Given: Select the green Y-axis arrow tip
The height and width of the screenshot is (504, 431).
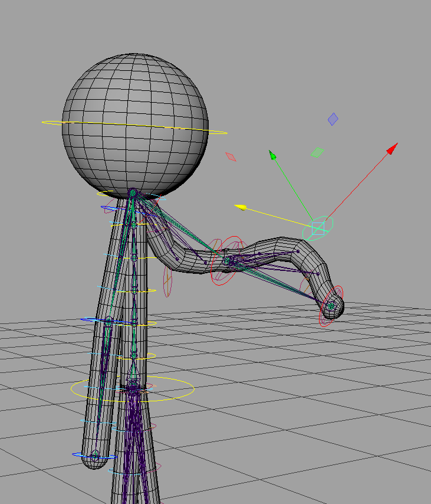Looking at the screenshot, I should (x=272, y=155).
